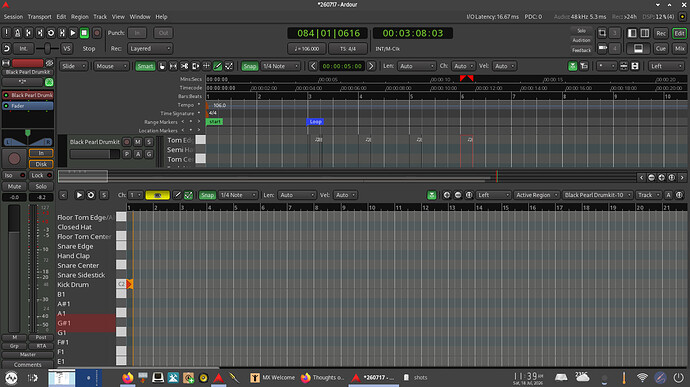Click the mixer strip gain fader
Image resolution: width=690 pixels, height=387 pixels.
pos(14,269)
